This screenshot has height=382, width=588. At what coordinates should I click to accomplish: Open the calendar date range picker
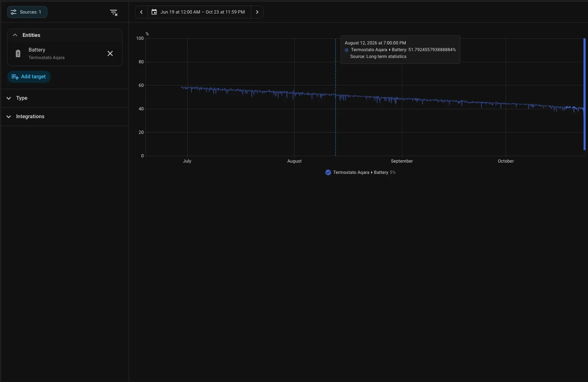154,12
